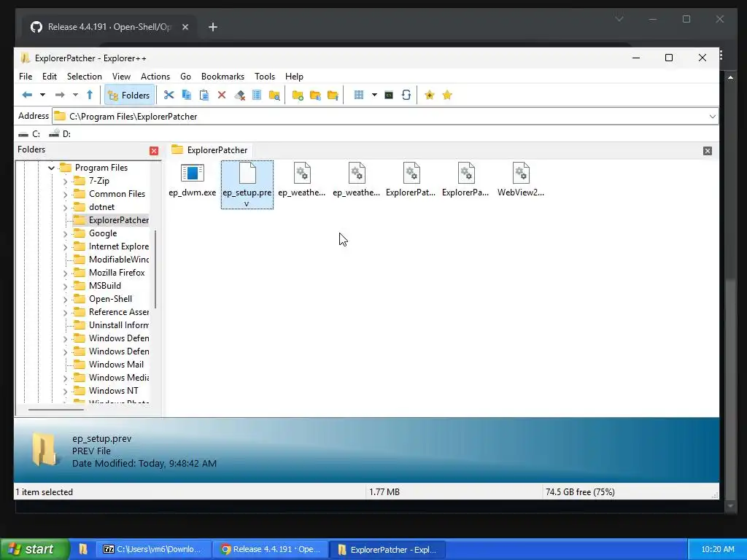Screen dimensions: 747x560
Task: Click the Explorer++ quick launch taskbar icon
Action: 83,549
